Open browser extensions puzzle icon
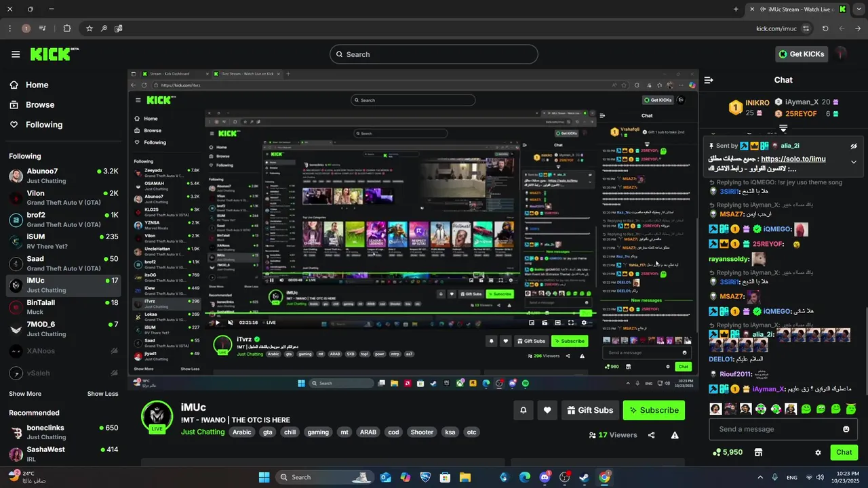The width and height of the screenshot is (868, 488). 66,28
